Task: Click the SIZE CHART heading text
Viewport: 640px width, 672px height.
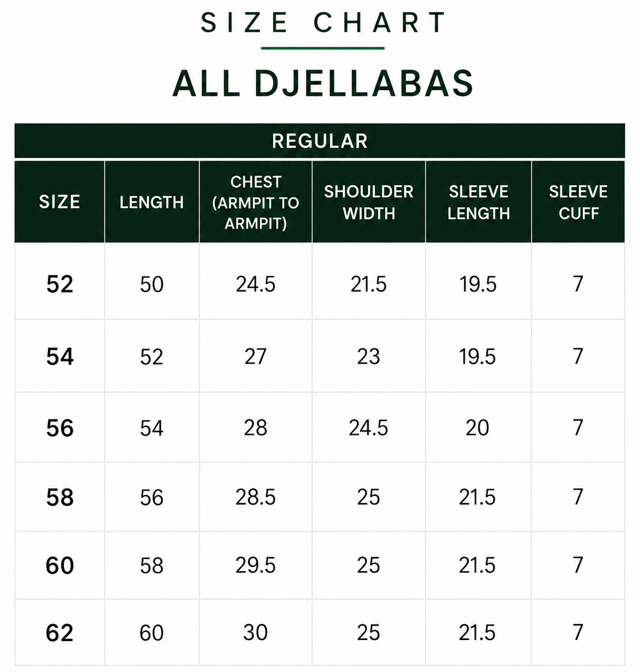Action: pyautogui.click(x=323, y=22)
